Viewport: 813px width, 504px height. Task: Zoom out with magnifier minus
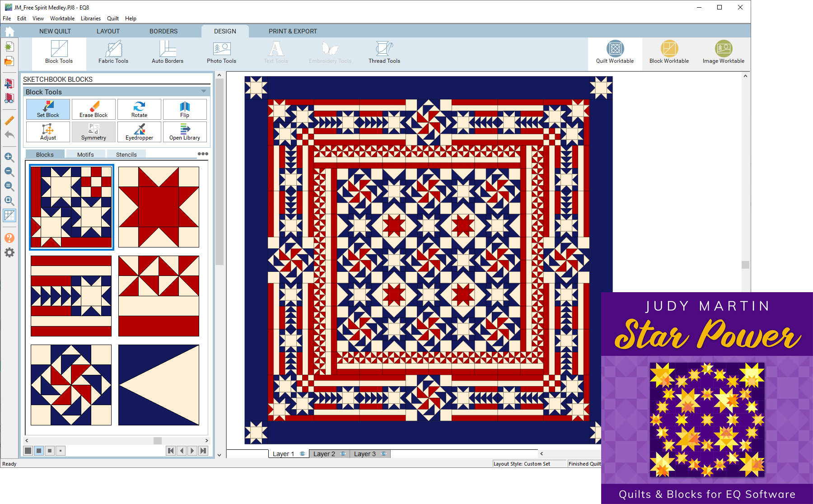coord(9,172)
